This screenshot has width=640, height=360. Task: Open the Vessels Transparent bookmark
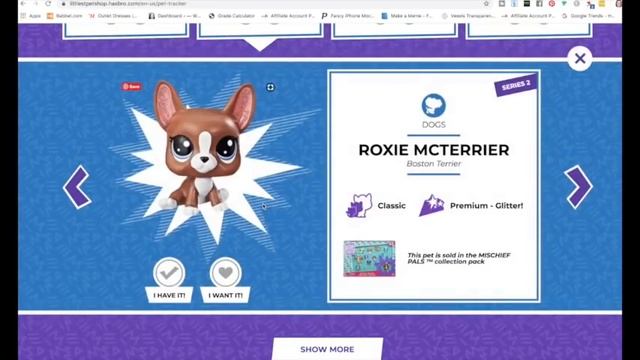(468, 16)
